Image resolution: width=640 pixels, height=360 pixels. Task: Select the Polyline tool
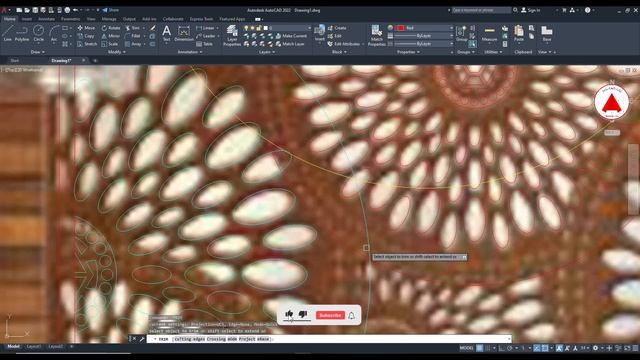[22, 33]
